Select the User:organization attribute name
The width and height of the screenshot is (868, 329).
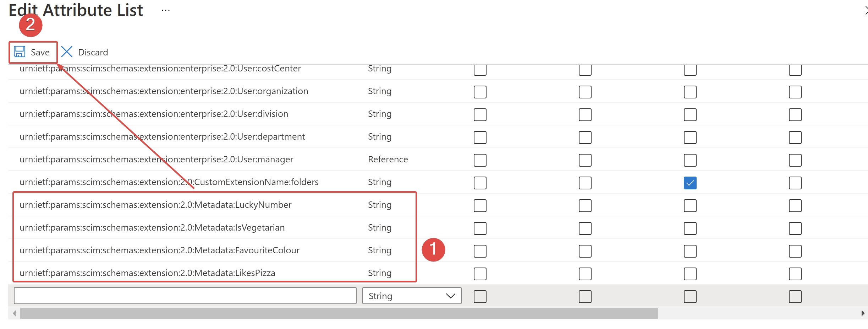pyautogui.click(x=164, y=91)
